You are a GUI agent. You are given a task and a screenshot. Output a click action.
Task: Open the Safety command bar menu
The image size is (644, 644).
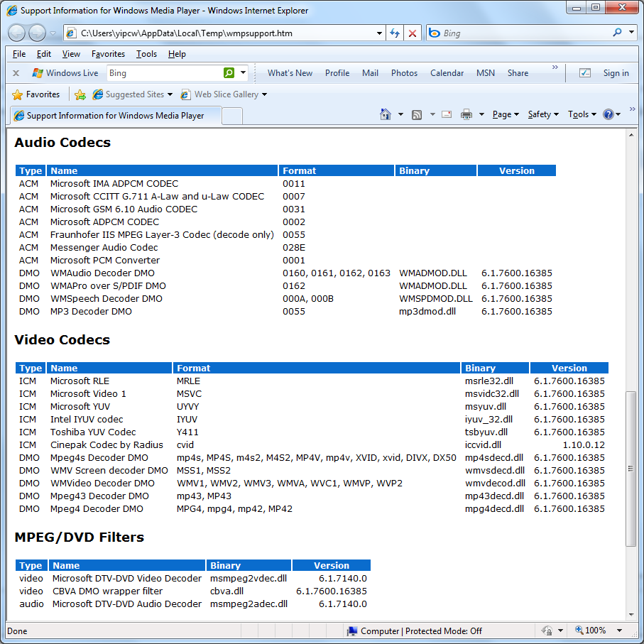click(543, 114)
